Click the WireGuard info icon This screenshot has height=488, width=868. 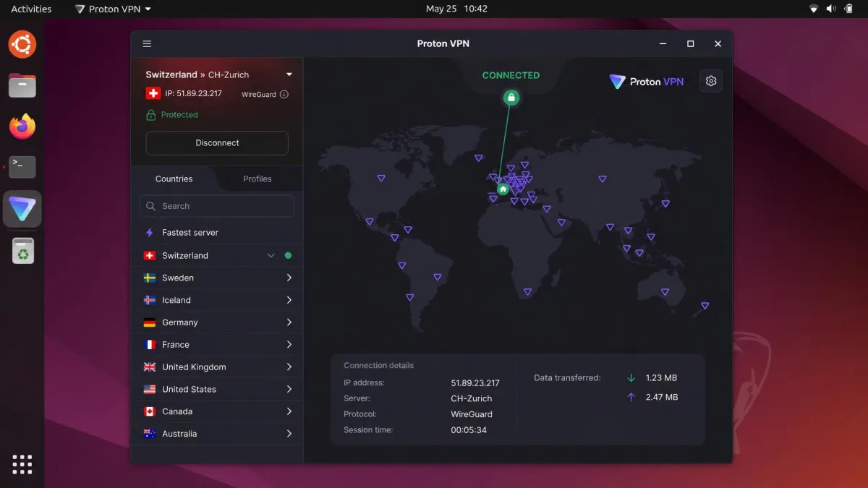click(284, 95)
